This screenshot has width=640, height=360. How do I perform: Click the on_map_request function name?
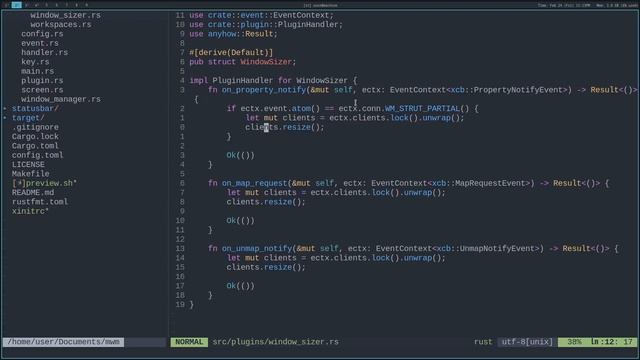click(x=254, y=183)
